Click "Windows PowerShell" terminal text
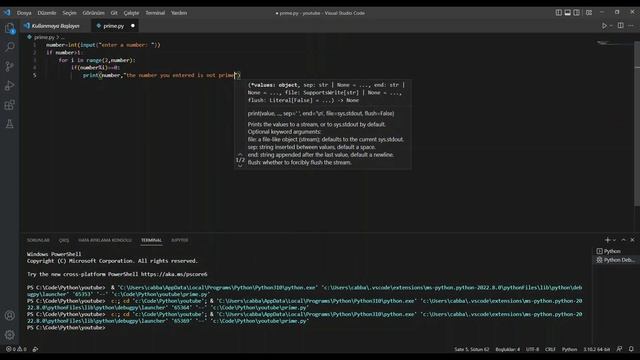 [54, 254]
